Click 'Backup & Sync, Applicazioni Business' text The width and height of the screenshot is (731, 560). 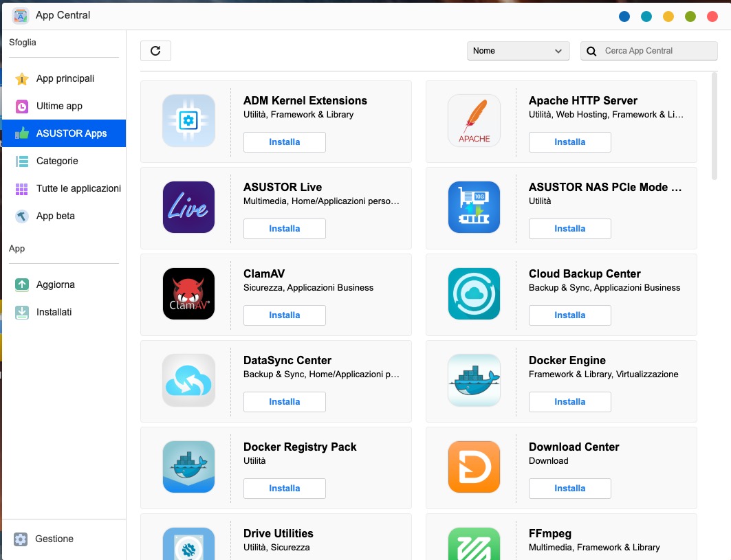coord(604,288)
